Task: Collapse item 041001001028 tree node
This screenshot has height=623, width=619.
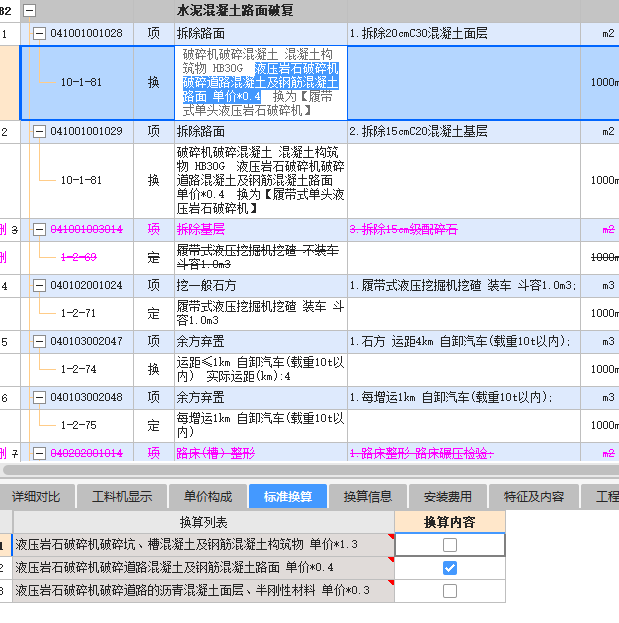Action: point(39,33)
